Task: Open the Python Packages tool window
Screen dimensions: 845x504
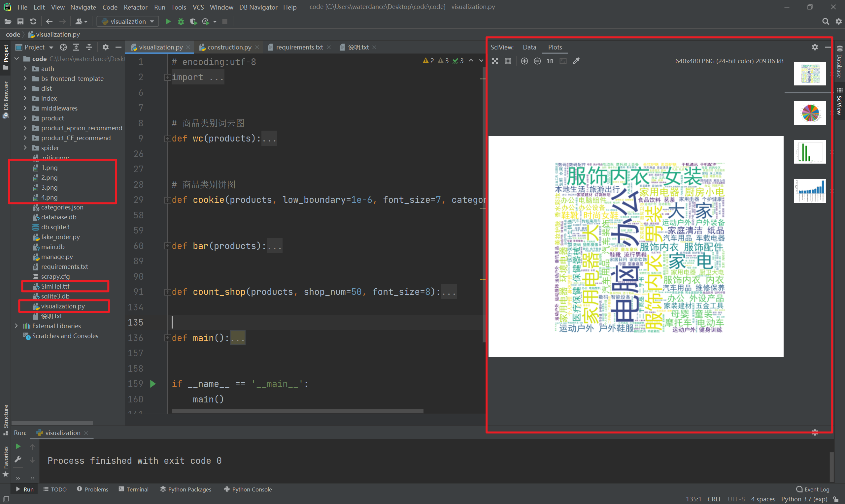Action: coord(186,489)
